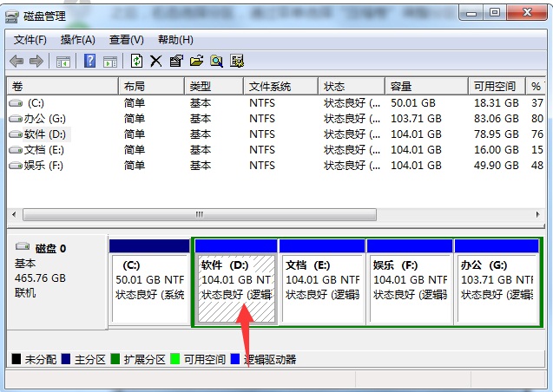Open the 操作(A) menu

(x=77, y=40)
